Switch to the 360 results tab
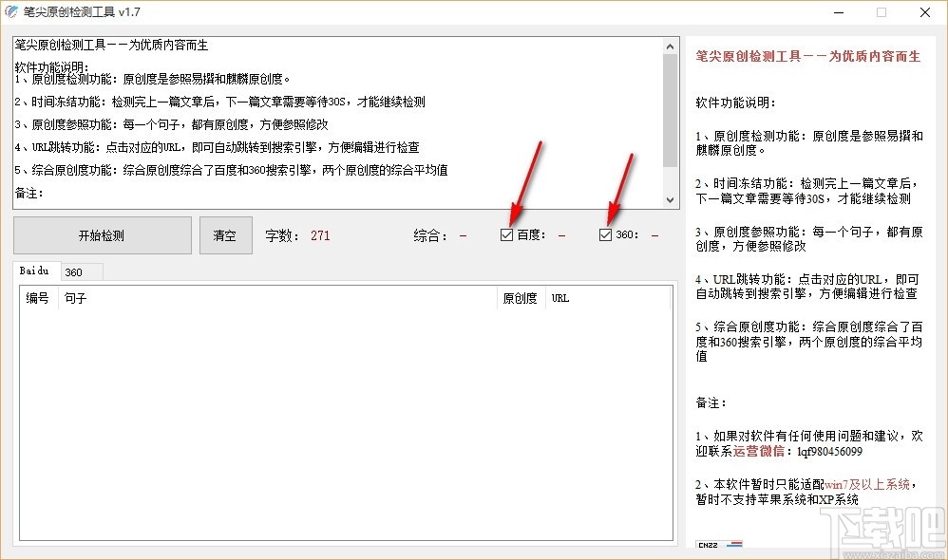 (74, 272)
